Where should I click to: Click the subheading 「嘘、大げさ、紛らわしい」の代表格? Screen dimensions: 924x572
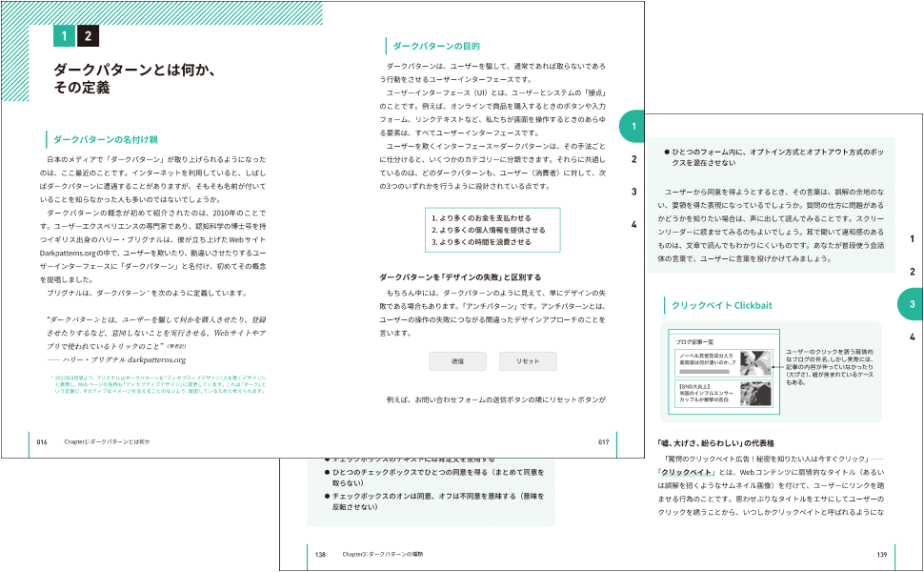[x=716, y=443]
